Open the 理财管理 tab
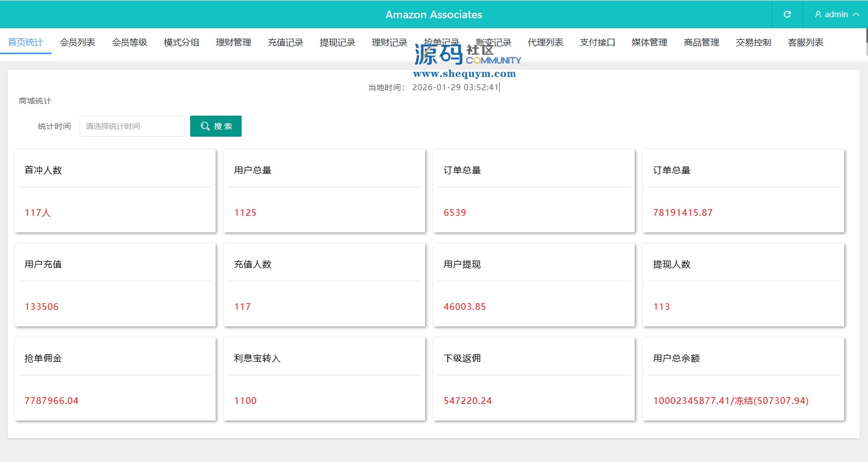The image size is (868, 462). pyautogui.click(x=233, y=43)
